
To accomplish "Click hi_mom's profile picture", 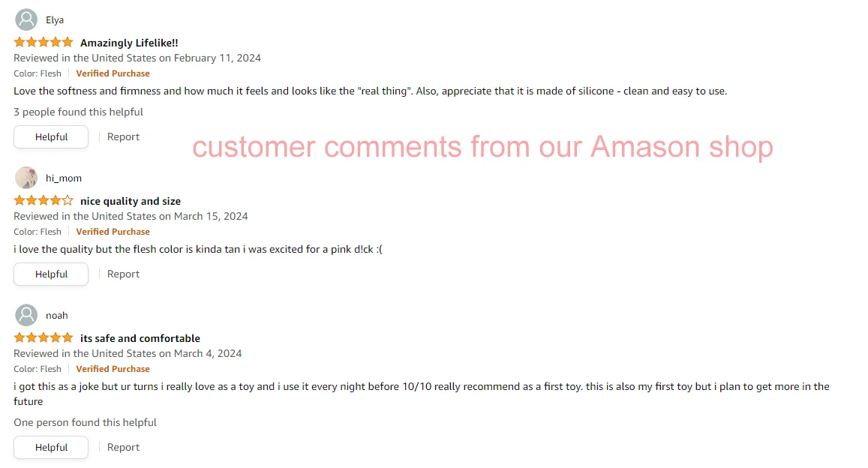I will [x=26, y=178].
